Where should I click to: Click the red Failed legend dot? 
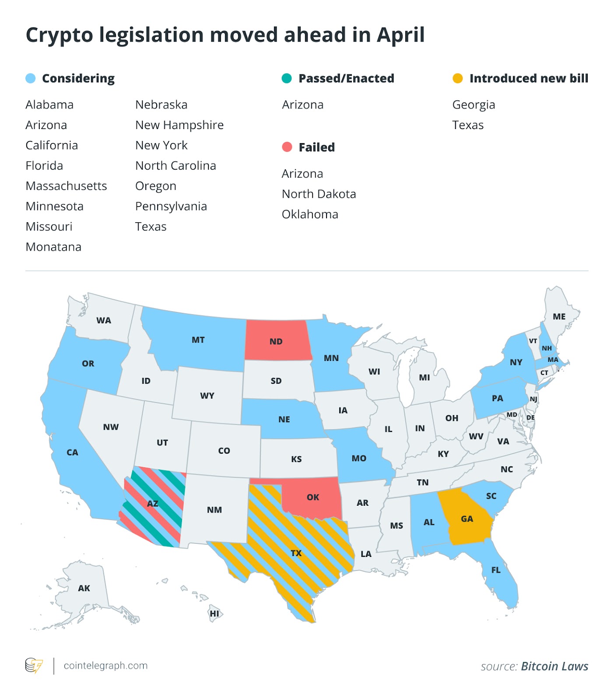pyautogui.click(x=287, y=147)
